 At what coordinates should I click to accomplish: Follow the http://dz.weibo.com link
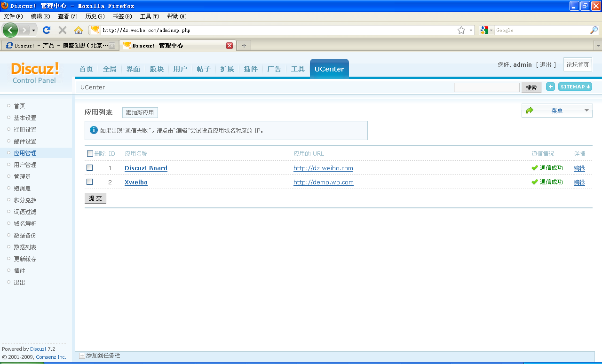(x=323, y=168)
